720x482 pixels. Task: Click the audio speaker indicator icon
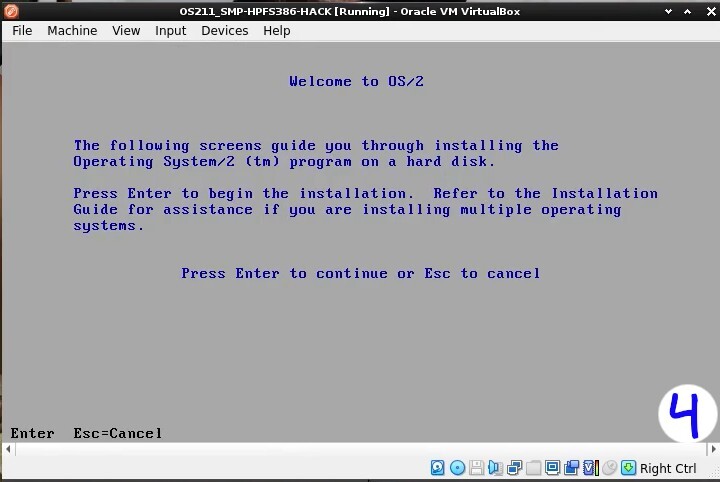[x=495, y=468]
